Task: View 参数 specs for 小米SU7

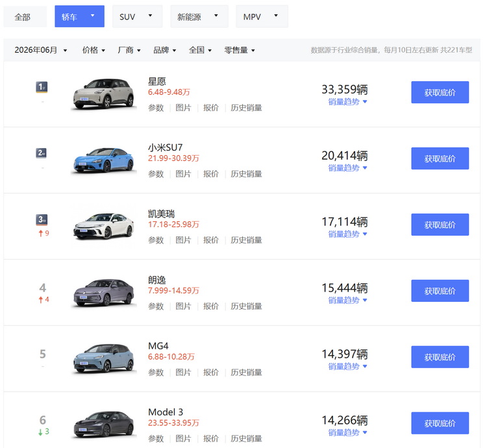Action: [156, 174]
